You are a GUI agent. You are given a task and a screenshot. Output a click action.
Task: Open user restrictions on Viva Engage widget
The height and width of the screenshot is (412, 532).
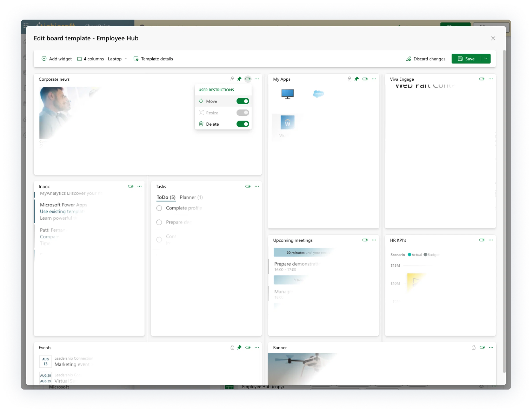(x=482, y=79)
